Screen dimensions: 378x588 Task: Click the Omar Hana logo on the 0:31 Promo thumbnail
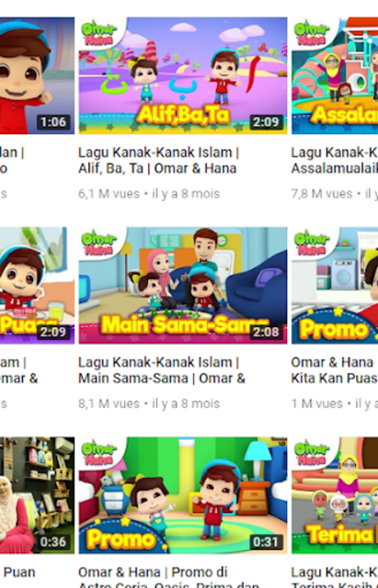point(99,454)
